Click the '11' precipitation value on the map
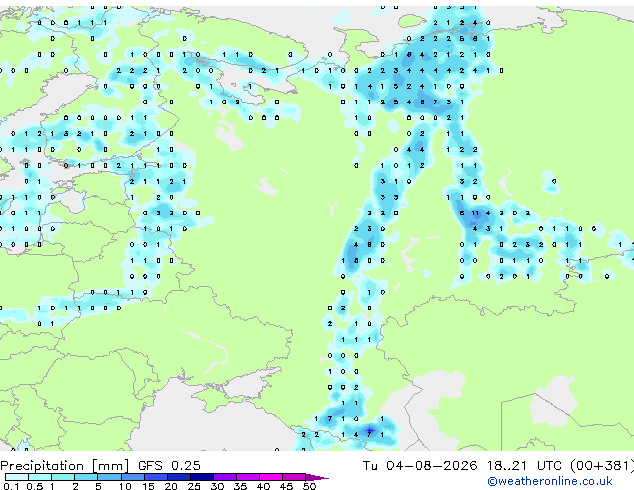Image resolution: width=634 pixels, height=490 pixels. click(x=475, y=213)
